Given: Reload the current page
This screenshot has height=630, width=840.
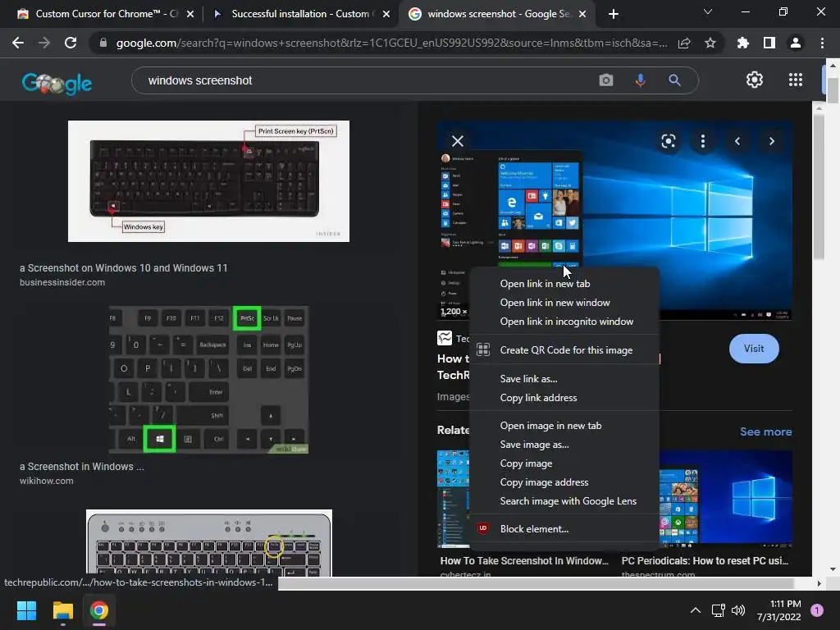Looking at the screenshot, I should coord(71,43).
